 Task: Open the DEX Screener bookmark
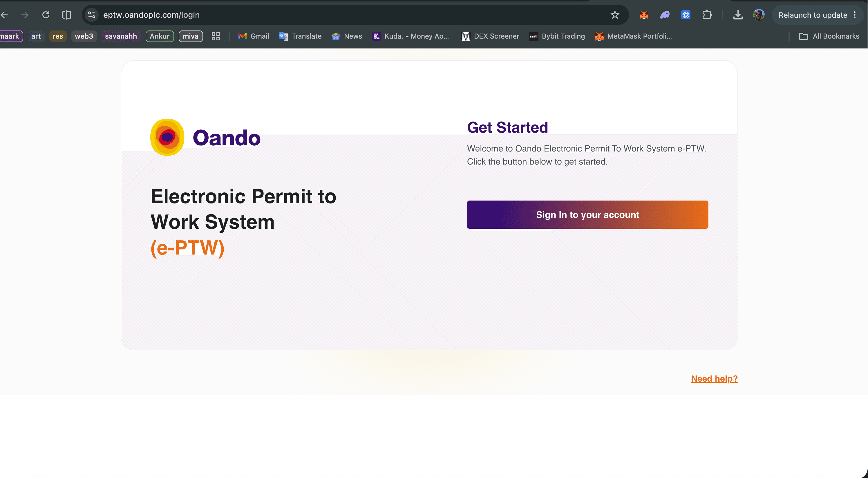[490, 36]
